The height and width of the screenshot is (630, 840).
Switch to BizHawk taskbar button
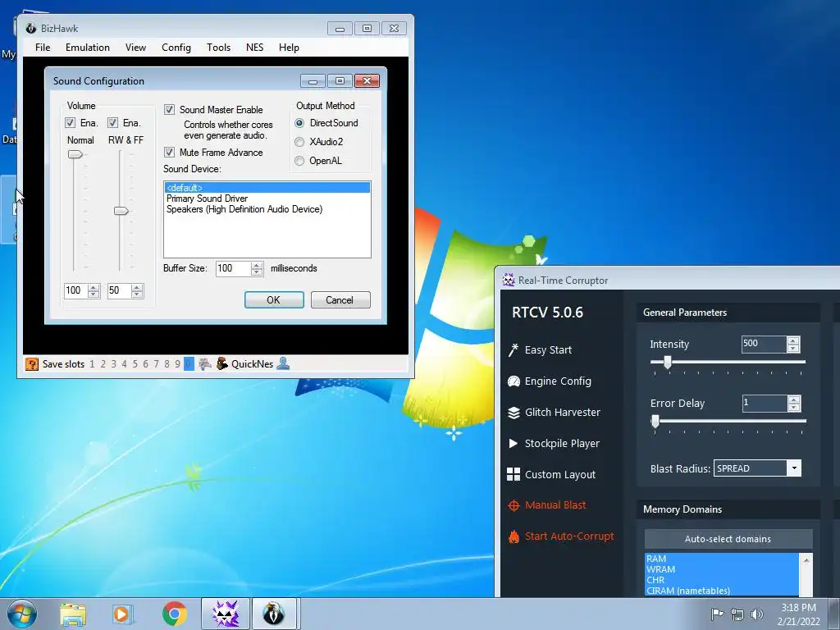[274, 614]
